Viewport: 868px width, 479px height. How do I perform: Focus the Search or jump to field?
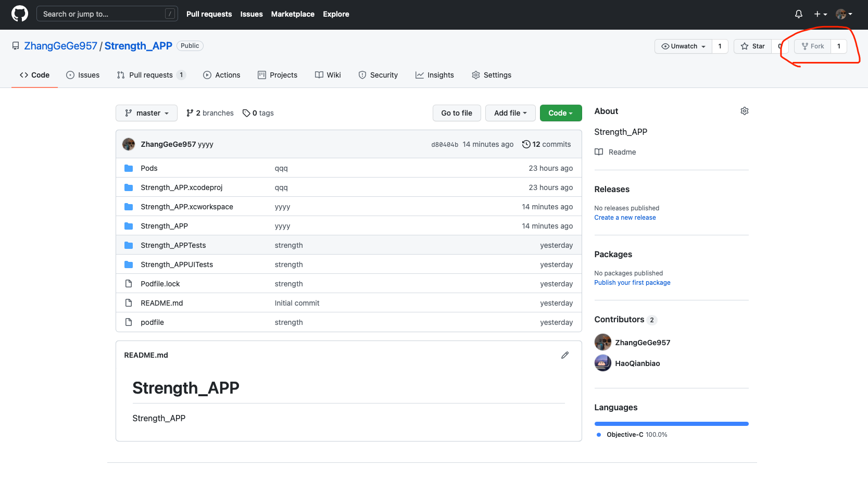pyautogui.click(x=107, y=14)
